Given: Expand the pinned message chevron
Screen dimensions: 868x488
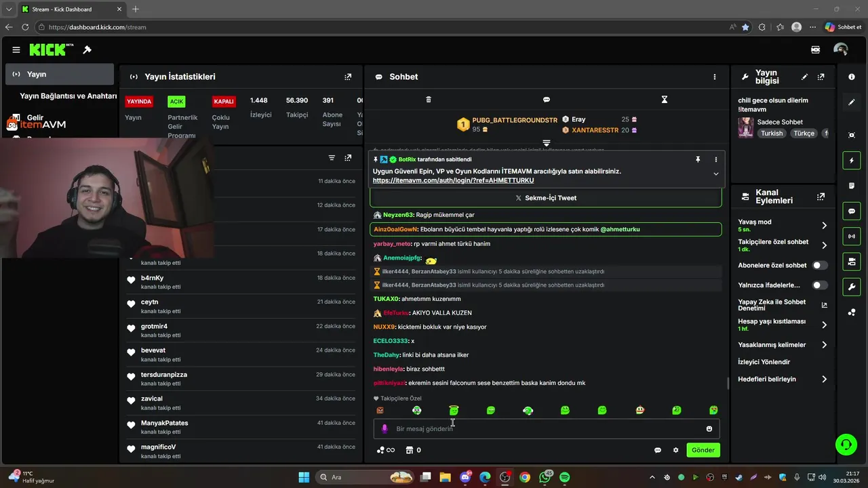Looking at the screenshot, I should point(715,174).
